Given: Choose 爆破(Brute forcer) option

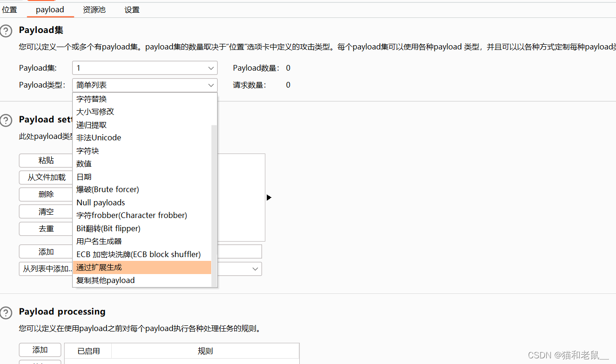Looking at the screenshot, I should point(142,189).
